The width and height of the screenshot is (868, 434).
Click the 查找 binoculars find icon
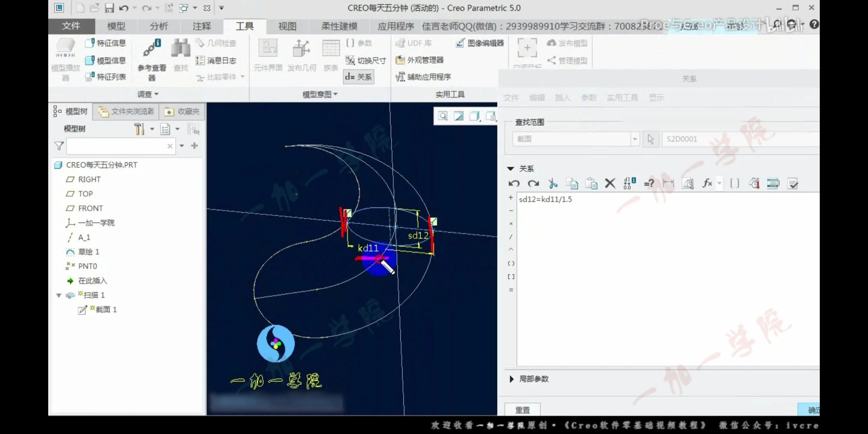point(181,48)
